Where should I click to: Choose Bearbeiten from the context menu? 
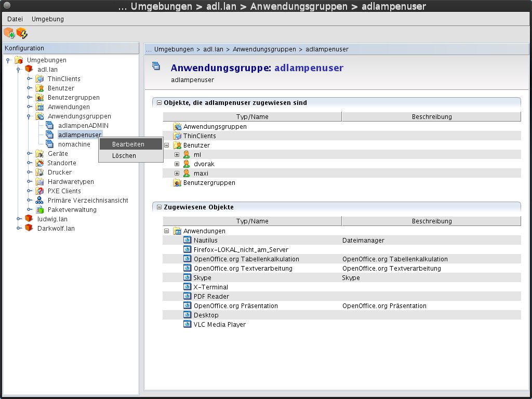[128, 144]
